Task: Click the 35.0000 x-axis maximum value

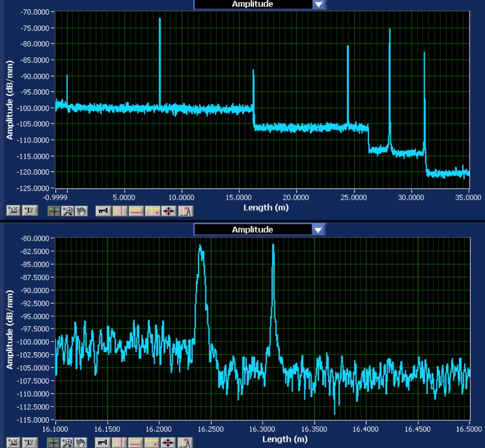Action: [468, 197]
